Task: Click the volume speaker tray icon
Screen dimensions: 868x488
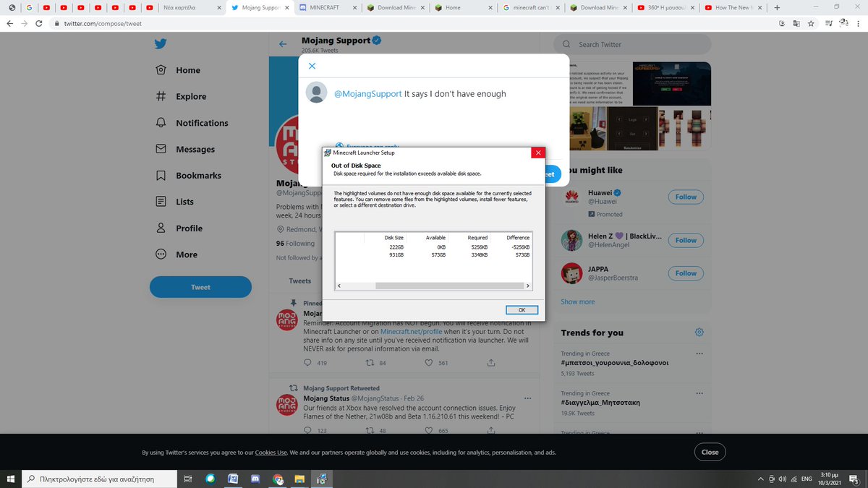Action: (x=783, y=479)
